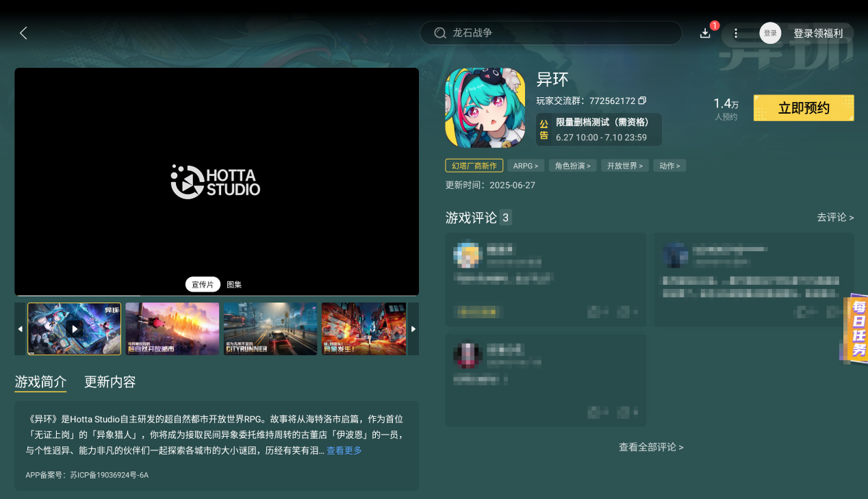Click the 宣传片 toggle option

[x=203, y=284]
